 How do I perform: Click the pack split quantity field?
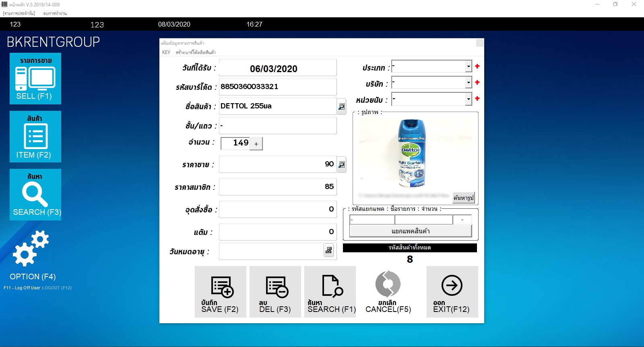(462, 220)
